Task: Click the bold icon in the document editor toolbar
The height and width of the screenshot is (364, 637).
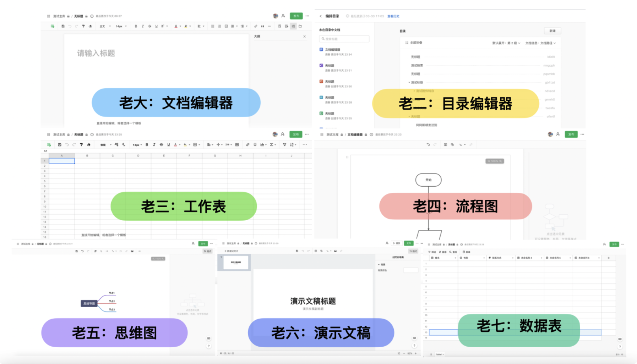Action: point(136,26)
